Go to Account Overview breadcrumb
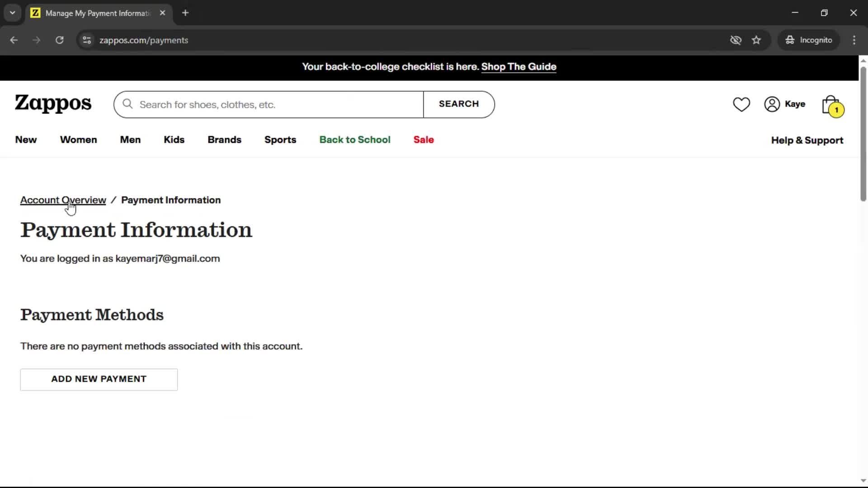The height and width of the screenshot is (488, 868). point(63,200)
